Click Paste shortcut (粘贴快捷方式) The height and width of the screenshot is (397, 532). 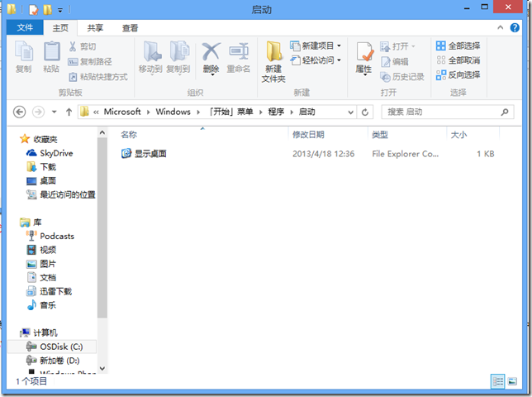(98, 77)
